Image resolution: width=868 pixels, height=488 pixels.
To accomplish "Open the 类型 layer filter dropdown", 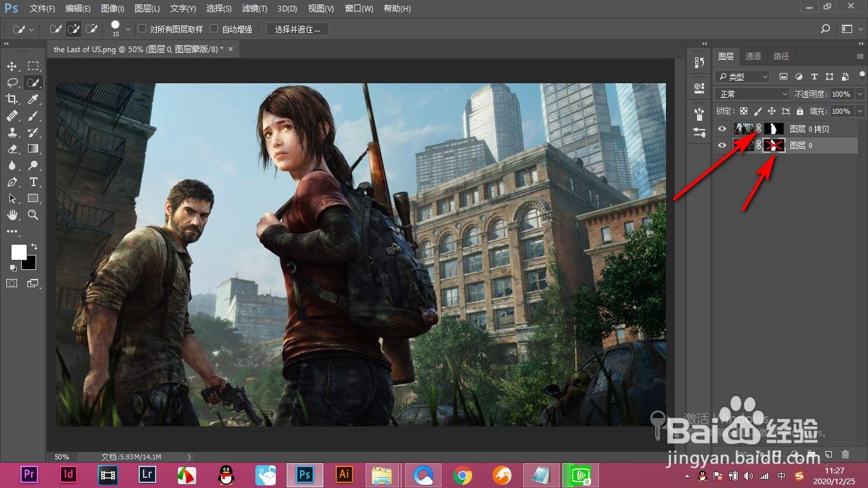I will (x=743, y=76).
